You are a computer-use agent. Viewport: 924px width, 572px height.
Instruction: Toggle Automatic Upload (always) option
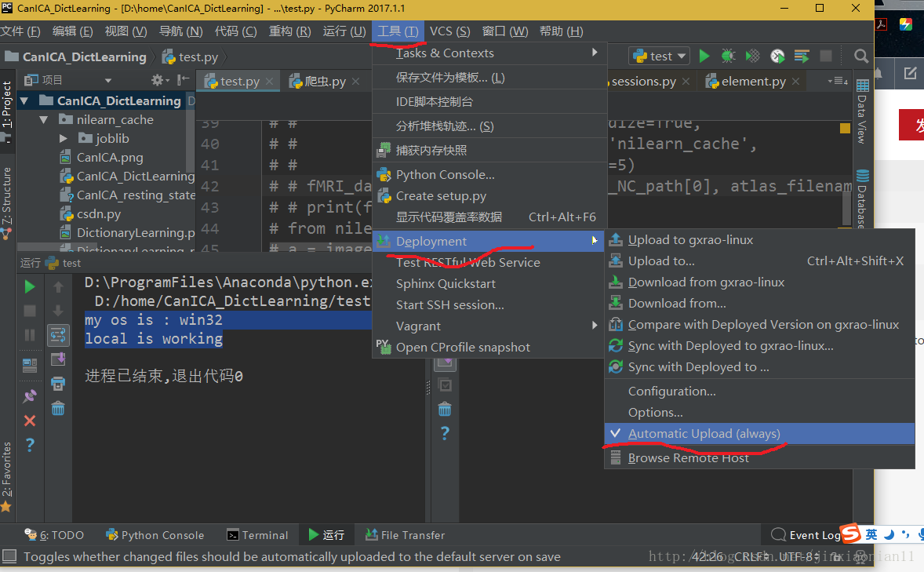[759, 433]
